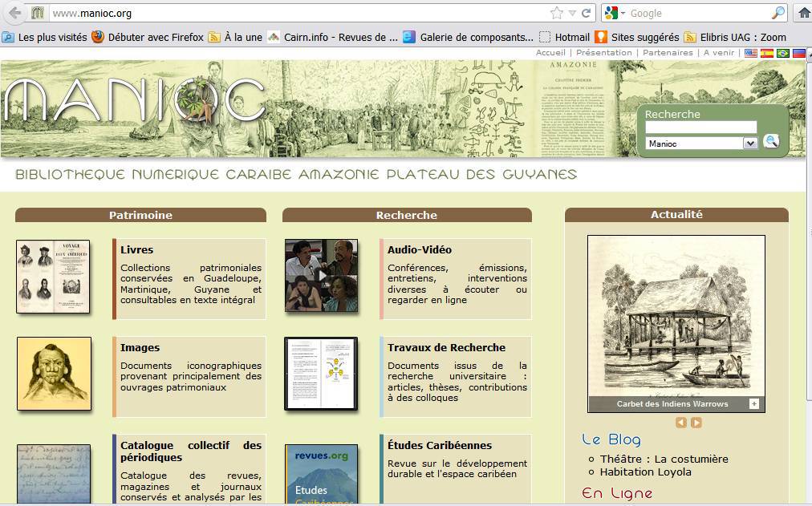Open the Livres collection link
812x506 pixels.
(136, 249)
